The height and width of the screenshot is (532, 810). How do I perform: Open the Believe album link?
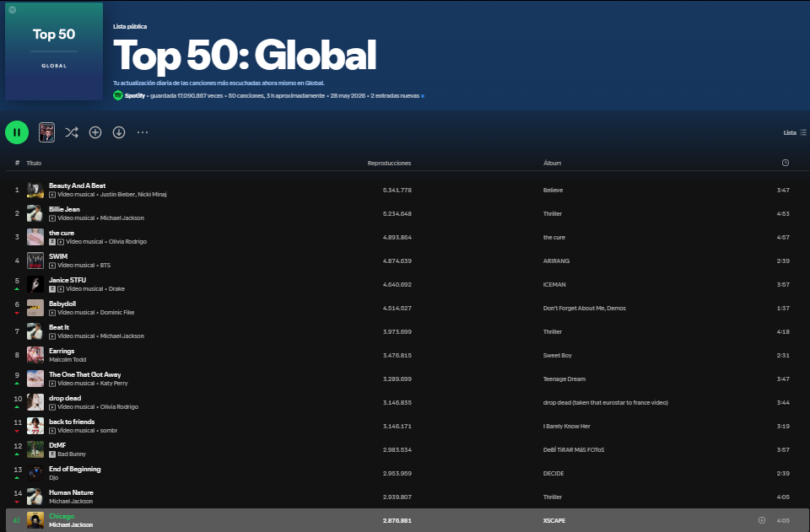pos(553,191)
